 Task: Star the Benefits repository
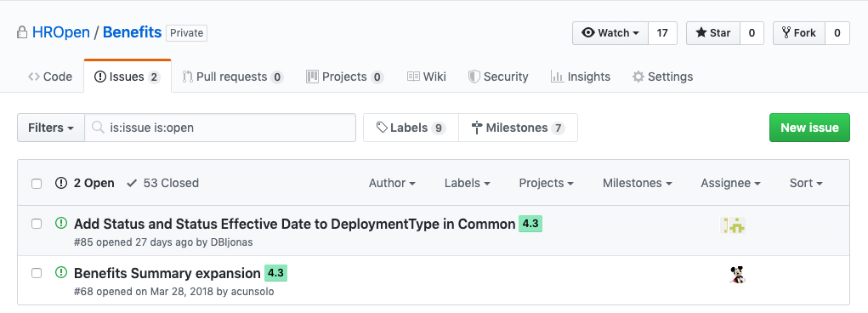713,33
